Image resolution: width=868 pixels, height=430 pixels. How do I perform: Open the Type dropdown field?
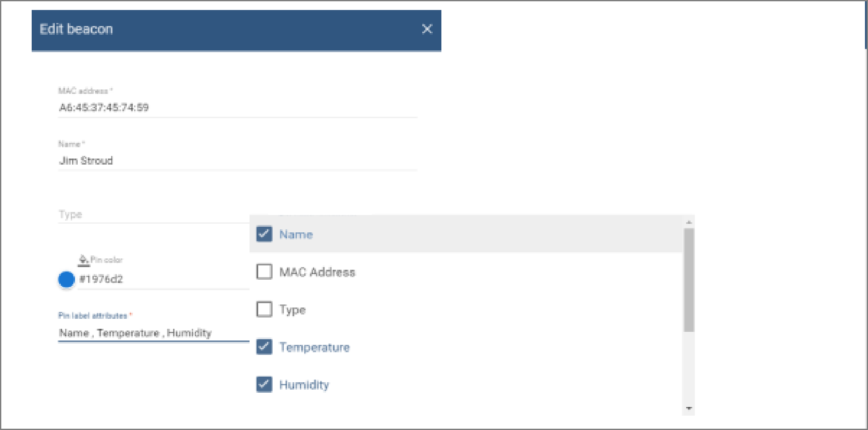click(154, 215)
